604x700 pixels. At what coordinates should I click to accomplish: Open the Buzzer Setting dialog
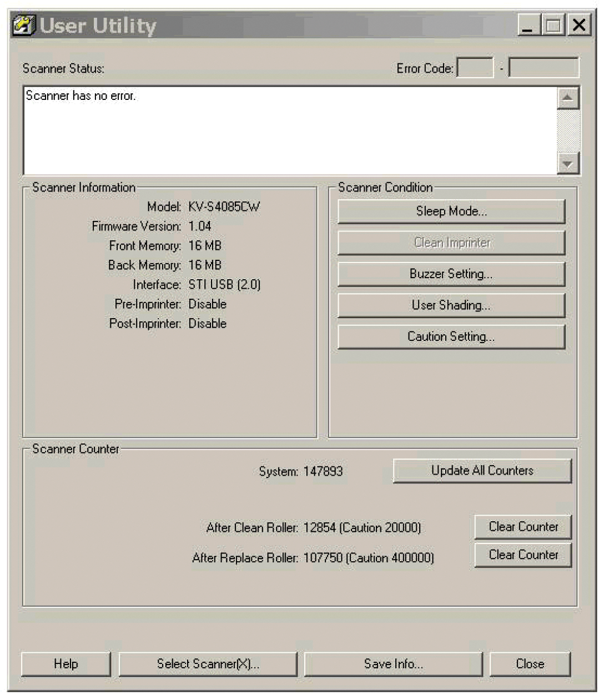[x=451, y=274]
